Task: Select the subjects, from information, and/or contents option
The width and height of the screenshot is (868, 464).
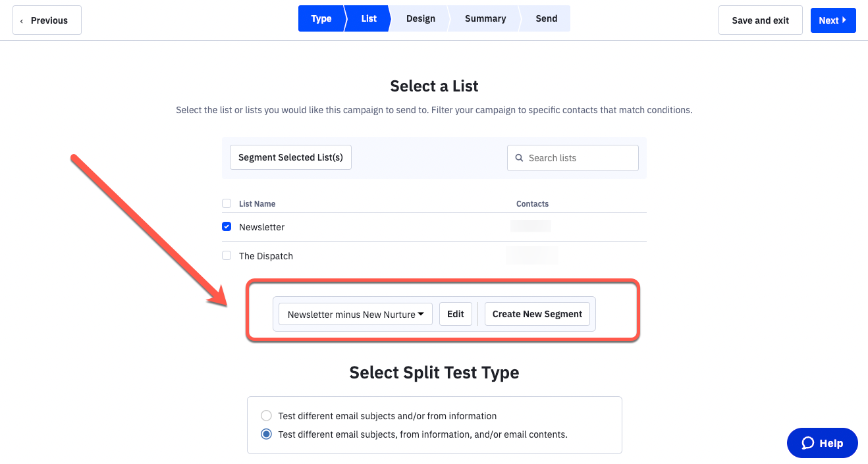Action: tap(266, 434)
